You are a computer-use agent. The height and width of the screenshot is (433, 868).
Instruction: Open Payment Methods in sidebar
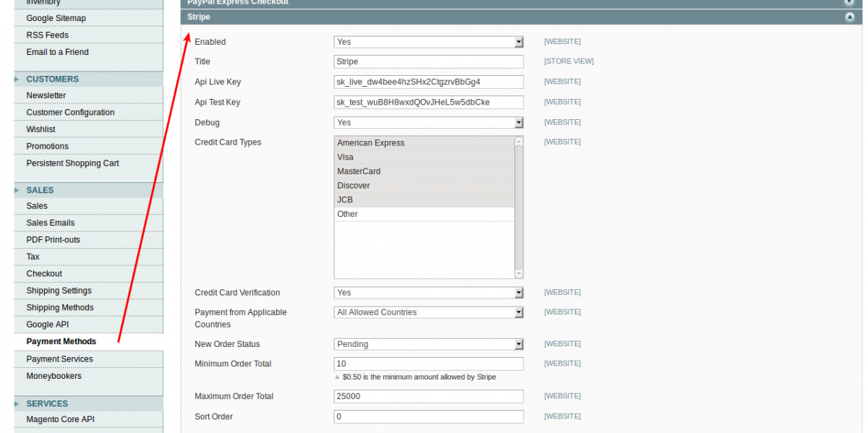[x=61, y=341]
